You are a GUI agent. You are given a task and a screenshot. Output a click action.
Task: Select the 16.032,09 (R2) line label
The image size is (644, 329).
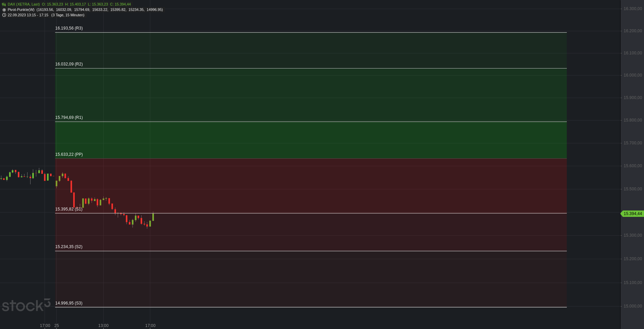[69, 64]
